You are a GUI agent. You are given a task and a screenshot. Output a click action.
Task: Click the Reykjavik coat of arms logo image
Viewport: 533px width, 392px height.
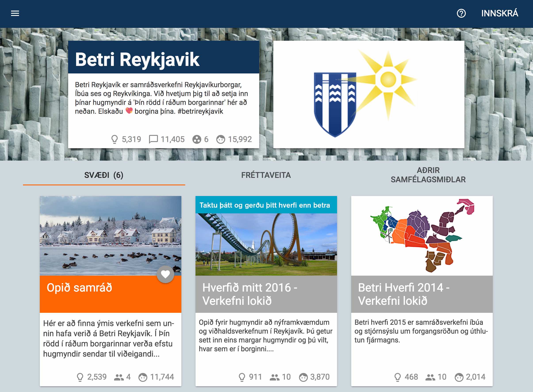(369, 94)
